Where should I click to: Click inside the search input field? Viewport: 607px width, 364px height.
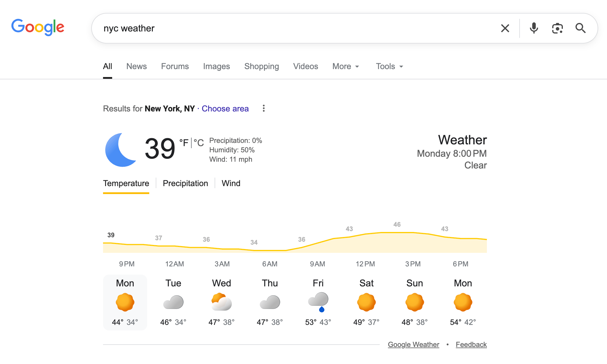coord(265,28)
